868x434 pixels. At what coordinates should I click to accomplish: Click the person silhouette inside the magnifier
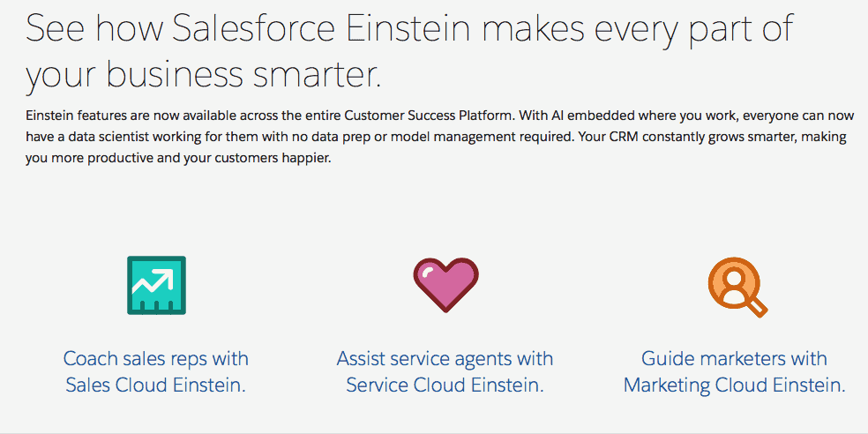point(734,283)
